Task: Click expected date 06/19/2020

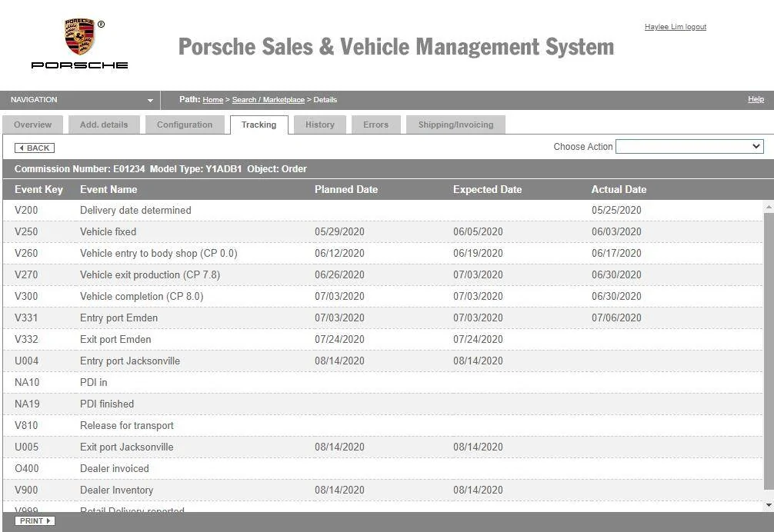Action: point(478,254)
